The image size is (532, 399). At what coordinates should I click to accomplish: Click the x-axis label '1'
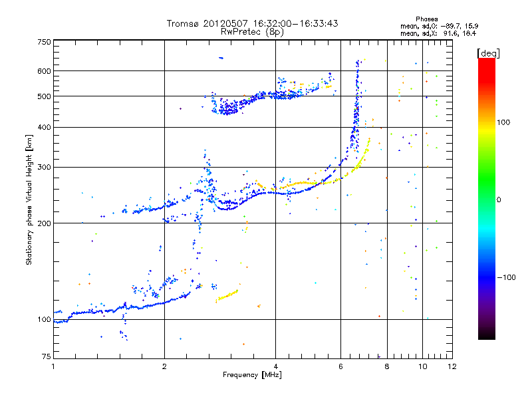point(53,366)
